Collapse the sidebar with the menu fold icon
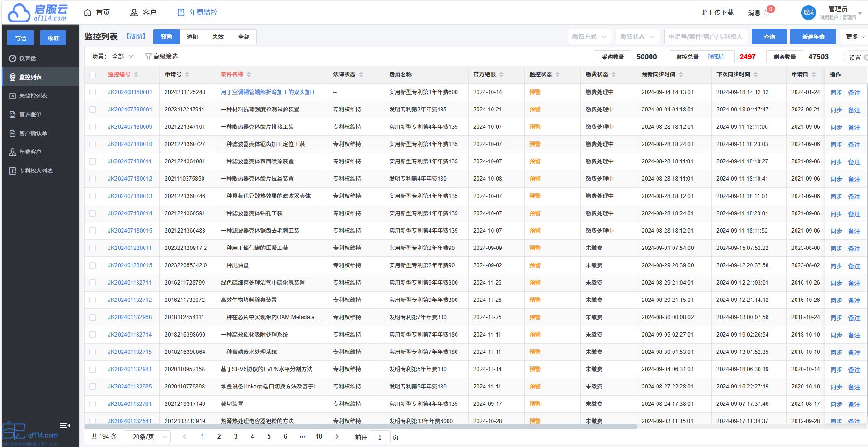Screen dimensions: 868x447 65,425
